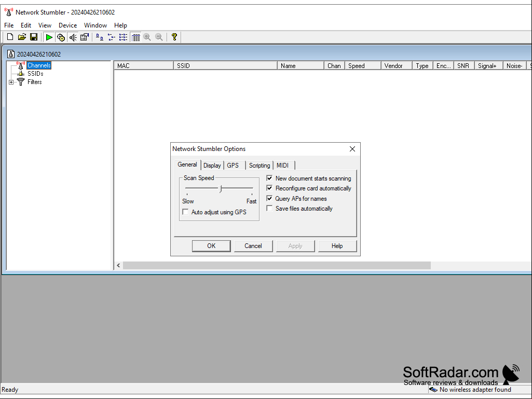
Task: Click the document icon beside 20240426210602 title
Action: 11,54
